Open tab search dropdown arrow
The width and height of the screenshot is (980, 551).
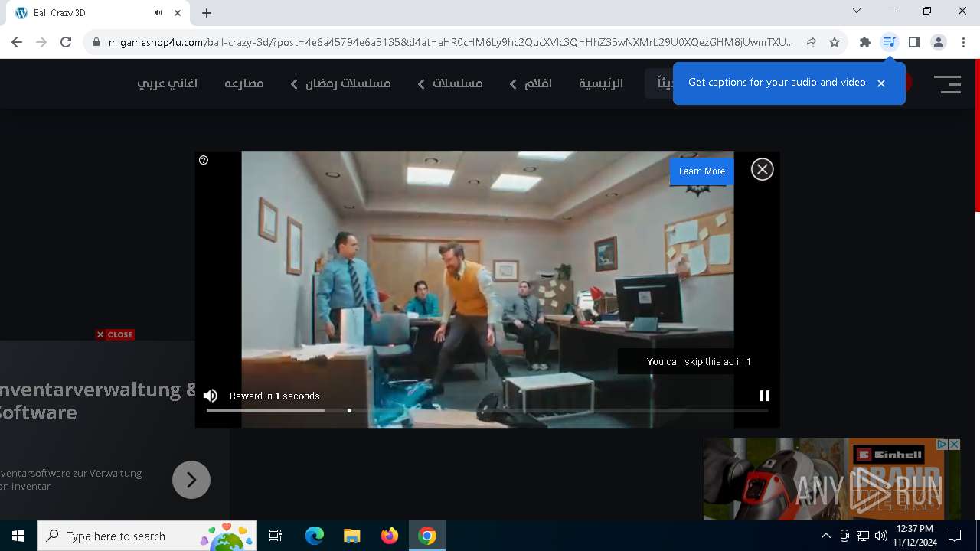point(857,11)
